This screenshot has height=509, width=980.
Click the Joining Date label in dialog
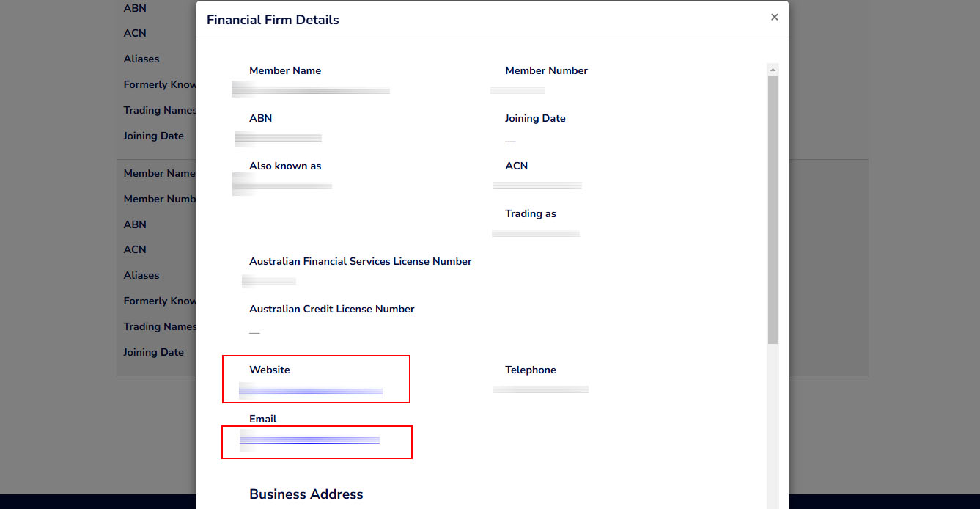tap(535, 118)
